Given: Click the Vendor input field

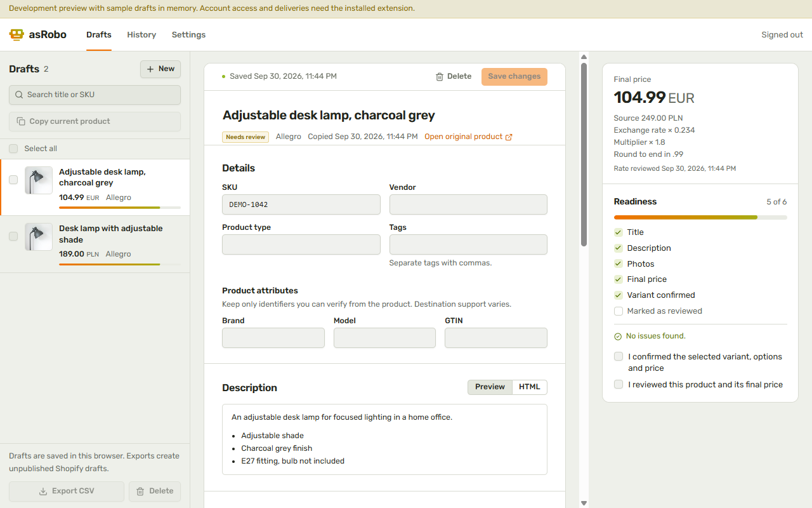Looking at the screenshot, I should [x=468, y=204].
